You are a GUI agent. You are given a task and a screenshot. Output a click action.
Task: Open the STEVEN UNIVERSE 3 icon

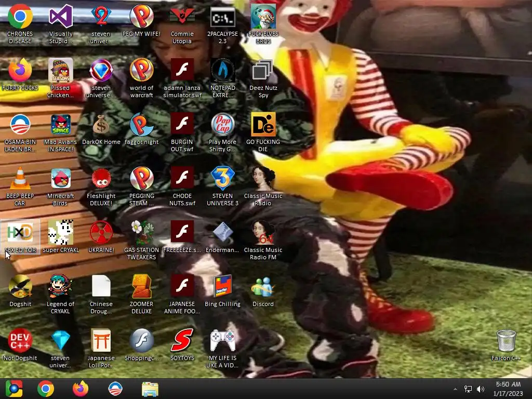pos(222,178)
